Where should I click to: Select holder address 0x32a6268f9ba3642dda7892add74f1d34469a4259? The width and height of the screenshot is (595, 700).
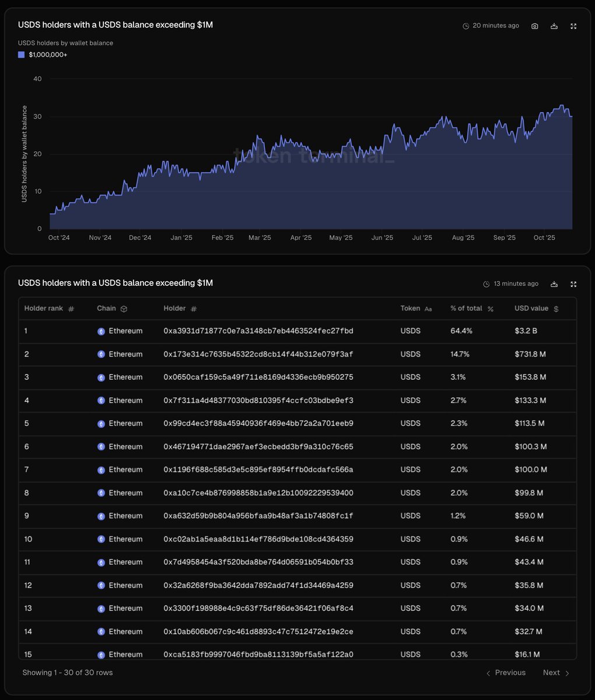[258, 585]
